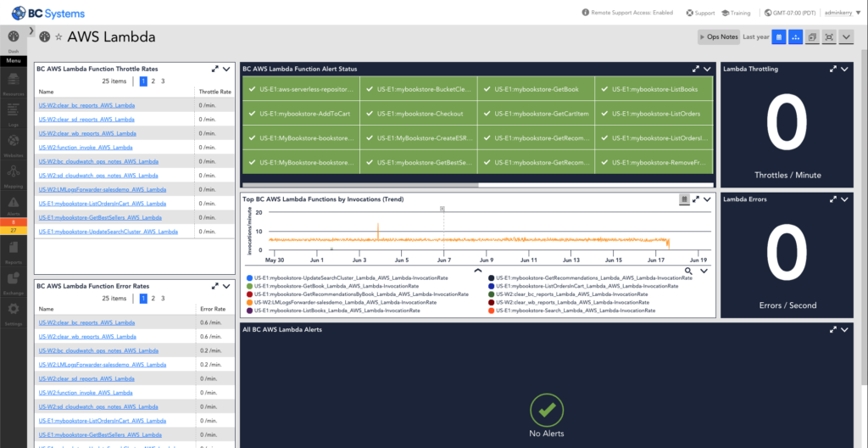This screenshot has height=448, width=868.
Task: Start dashboard slideshow playback icon
Action: point(812,37)
